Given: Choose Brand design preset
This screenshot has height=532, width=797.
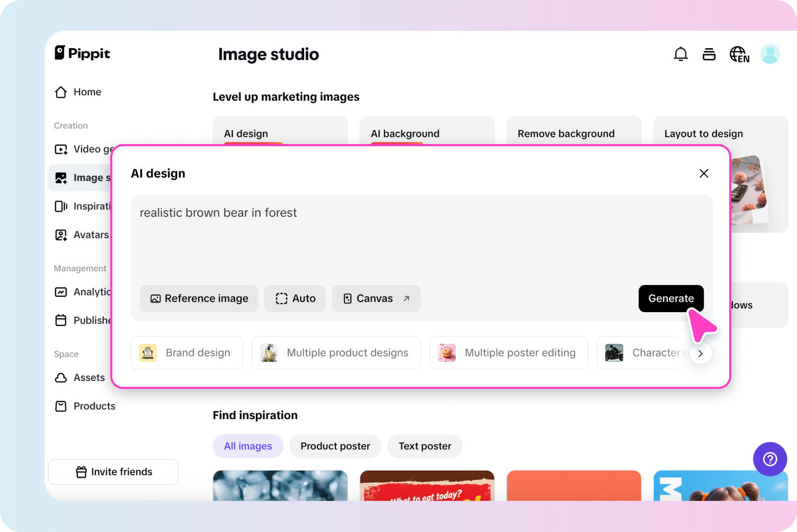Looking at the screenshot, I should point(187,353).
